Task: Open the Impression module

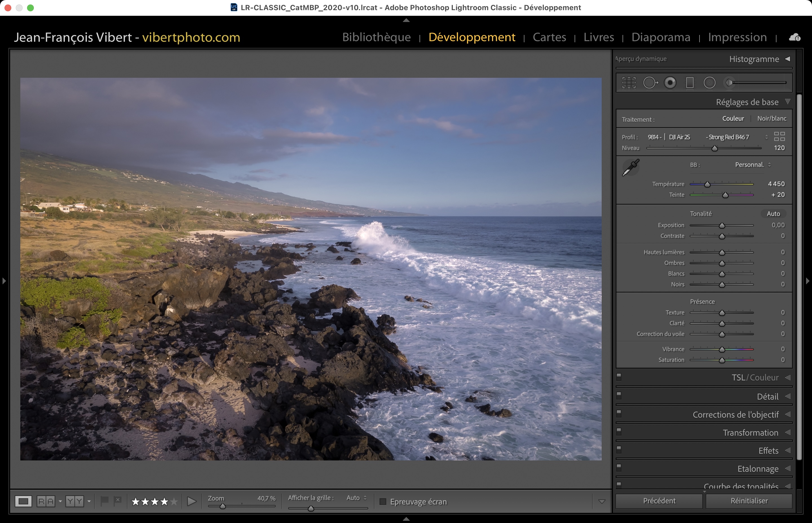Action: pos(737,37)
